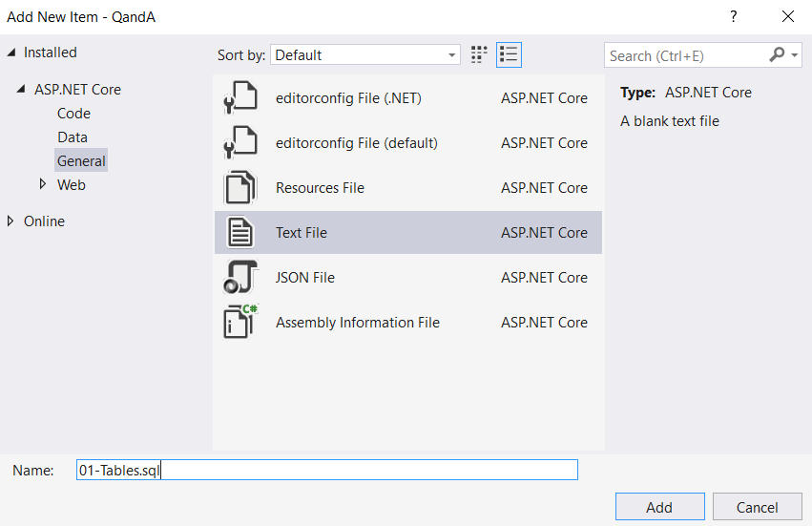Select the Data category
Screen dimensions: 812x526
click(x=73, y=137)
